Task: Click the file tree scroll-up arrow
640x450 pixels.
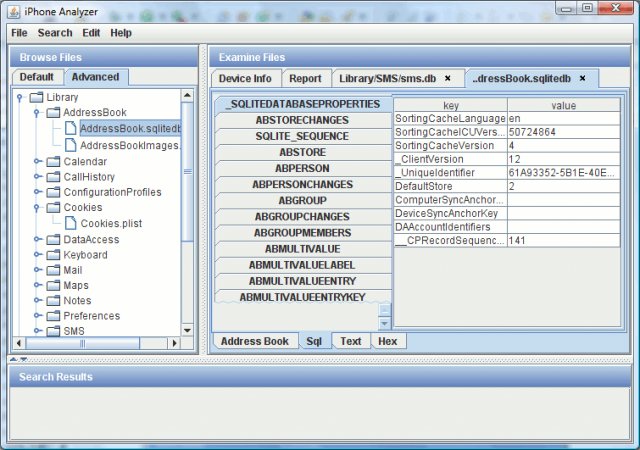Action: coord(187,96)
